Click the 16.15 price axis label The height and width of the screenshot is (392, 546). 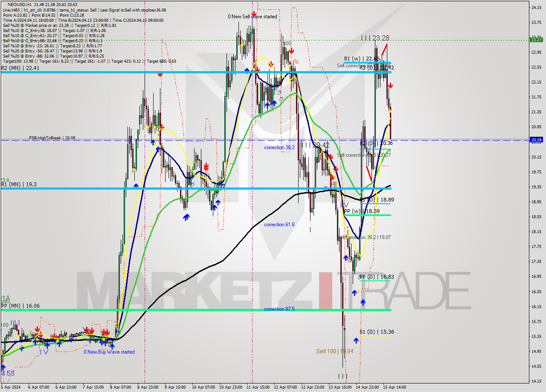[x=537, y=306]
